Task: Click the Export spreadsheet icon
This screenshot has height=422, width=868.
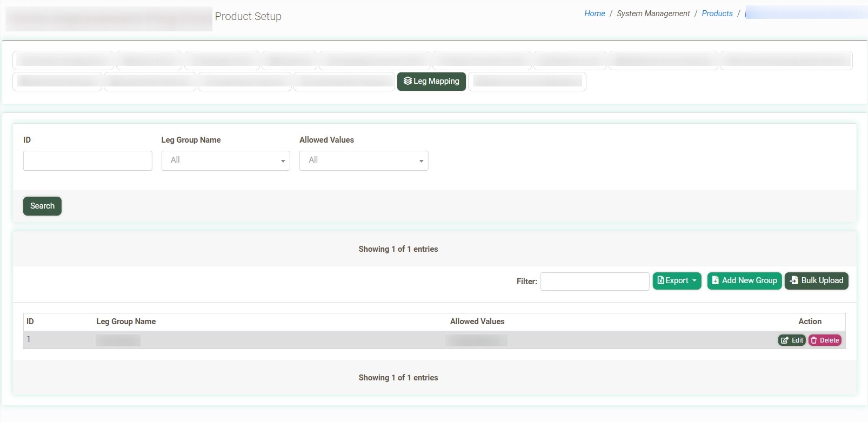Action: click(660, 280)
